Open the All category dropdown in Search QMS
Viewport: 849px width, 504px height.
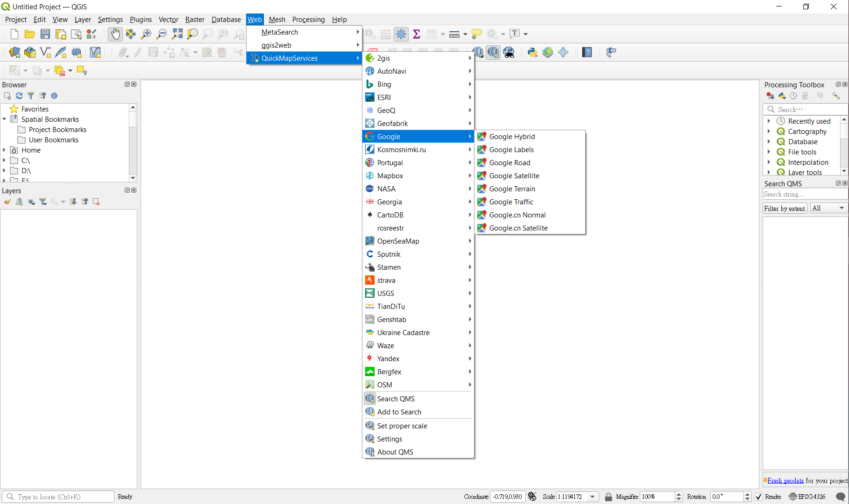point(829,208)
